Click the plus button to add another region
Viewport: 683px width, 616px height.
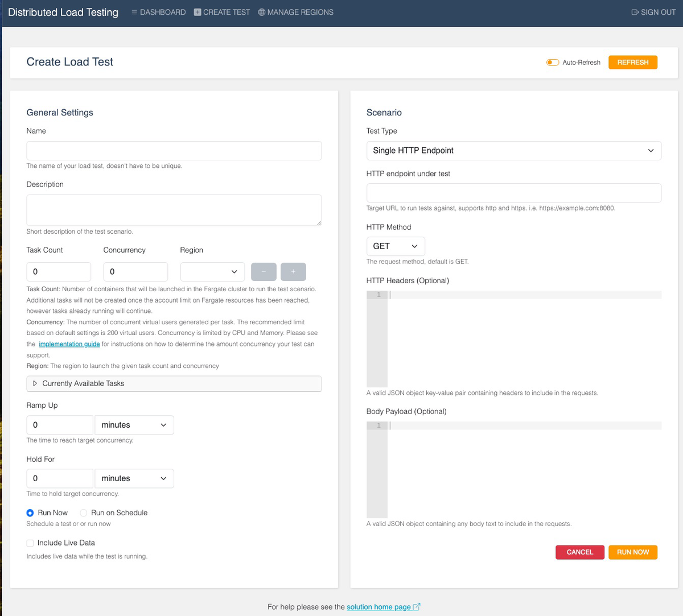[x=293, y=271]
